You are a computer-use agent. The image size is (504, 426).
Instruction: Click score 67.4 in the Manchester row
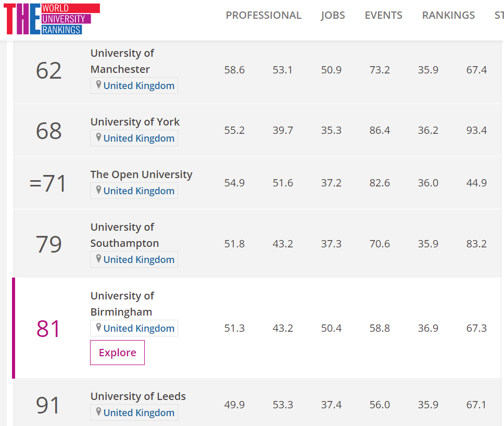476,70
